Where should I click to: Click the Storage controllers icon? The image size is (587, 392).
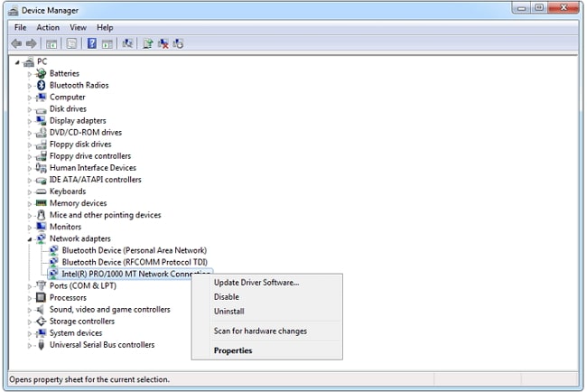pos(41,322)
